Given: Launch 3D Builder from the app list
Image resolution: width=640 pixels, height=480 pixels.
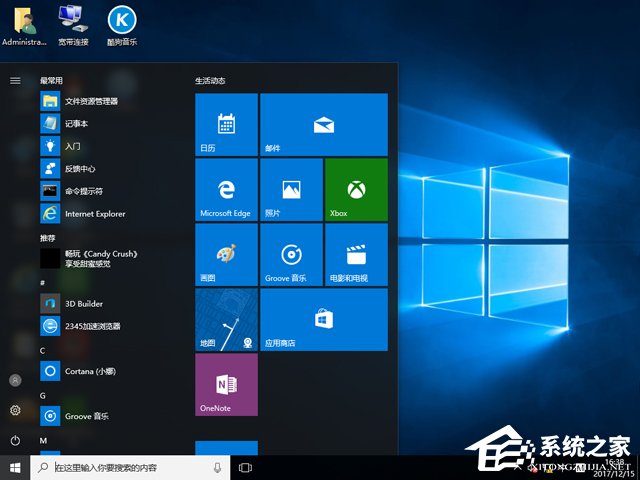Looking at the screenshot, I should coord(72,304).
